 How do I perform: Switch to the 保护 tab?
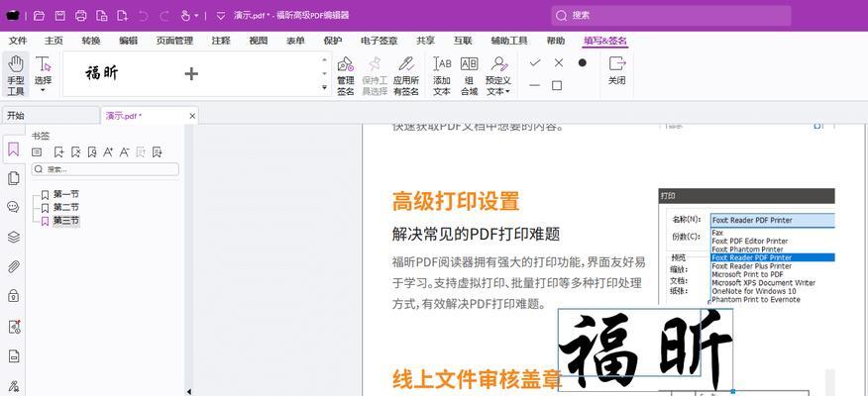click(x=332, y=41)
